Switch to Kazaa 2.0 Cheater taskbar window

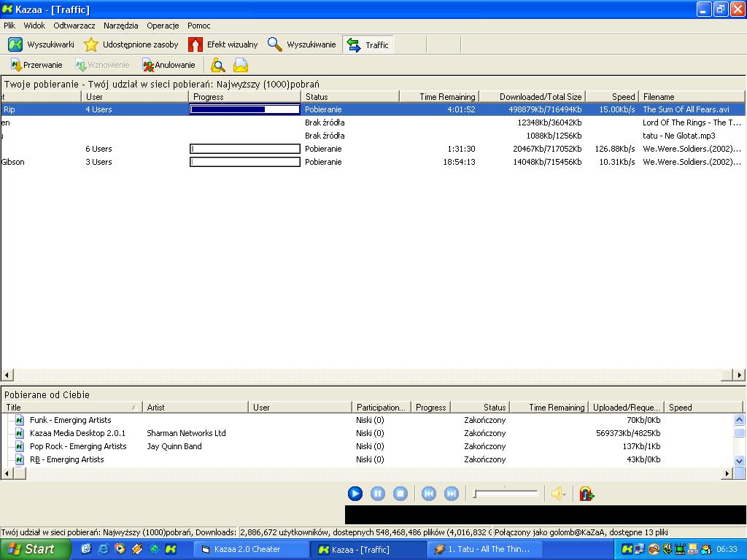coord(251,550)
